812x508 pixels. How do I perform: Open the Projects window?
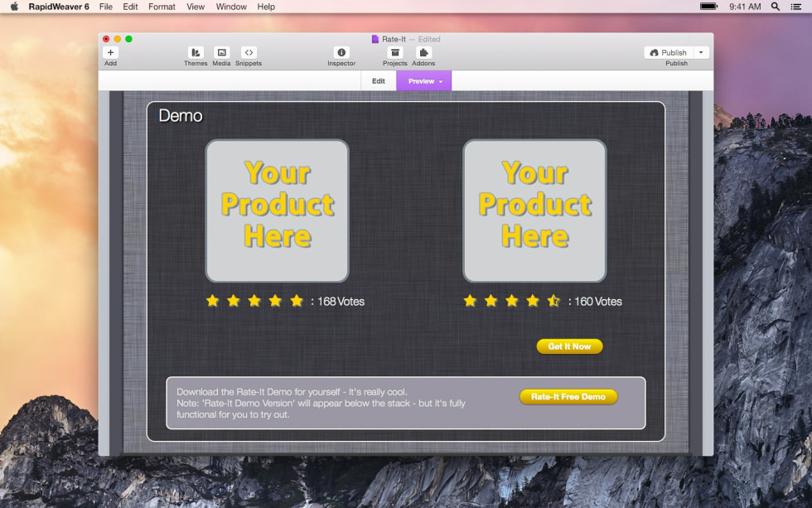(x=394, y=52)
